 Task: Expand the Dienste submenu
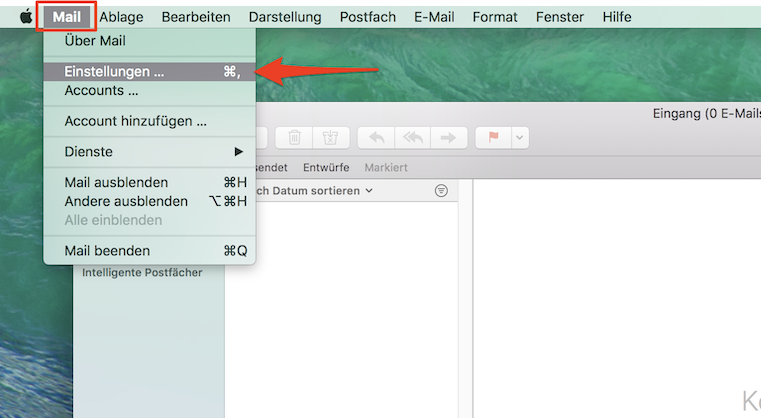point(149,151)
